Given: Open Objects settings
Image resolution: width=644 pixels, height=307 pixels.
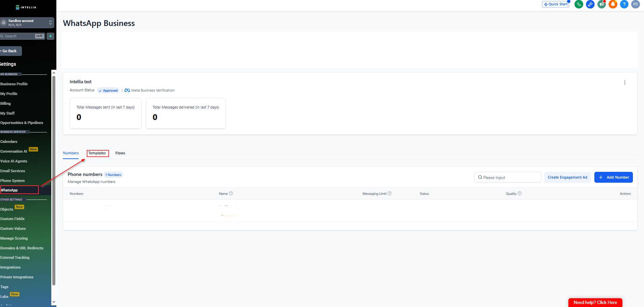Looking at the screenshot, I should pyautogui.click(x=7, y=209).
